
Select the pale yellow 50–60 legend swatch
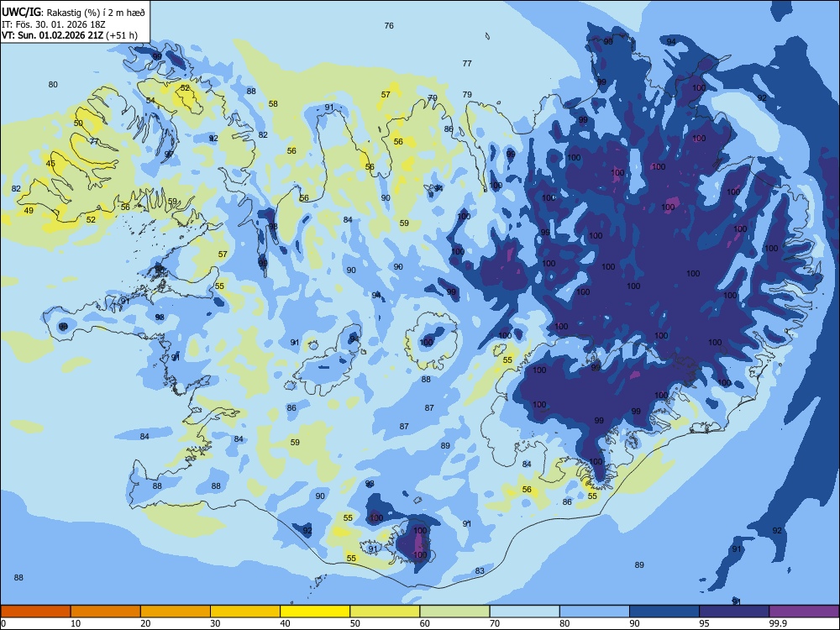[385, 612]
